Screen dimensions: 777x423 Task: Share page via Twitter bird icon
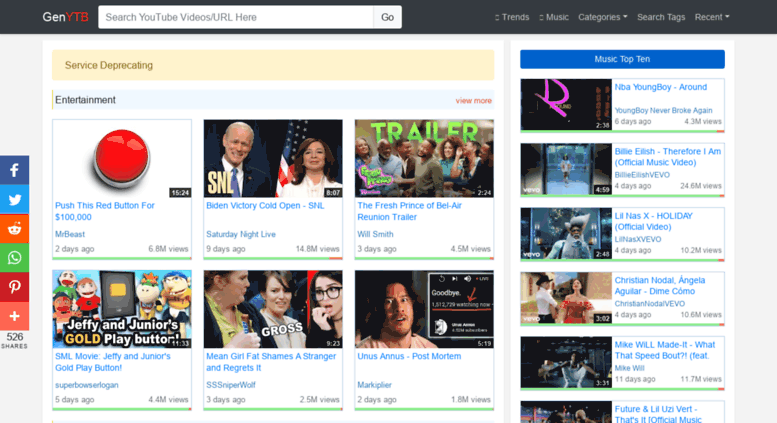14,199
